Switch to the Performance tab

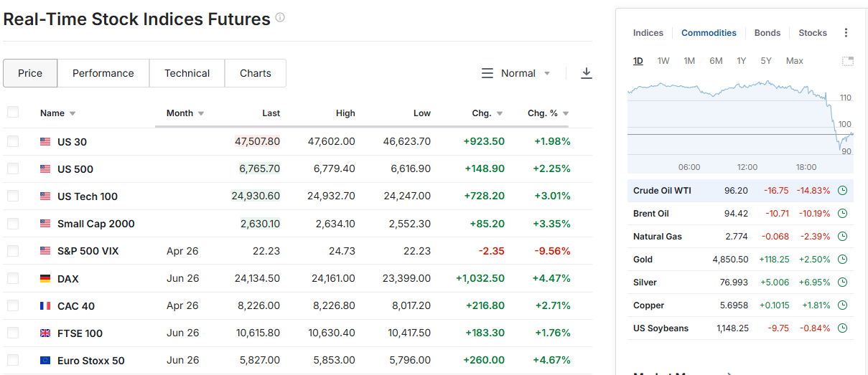pos(103,73)
